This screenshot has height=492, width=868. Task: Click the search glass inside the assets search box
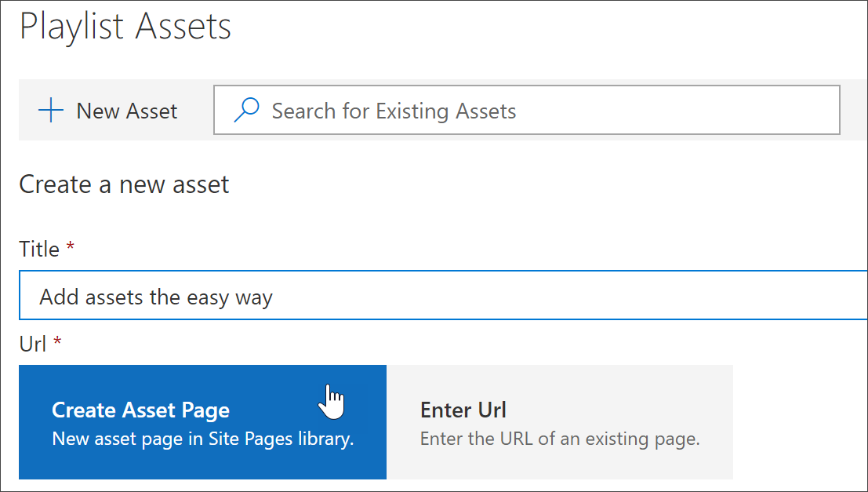coord(246,109)
